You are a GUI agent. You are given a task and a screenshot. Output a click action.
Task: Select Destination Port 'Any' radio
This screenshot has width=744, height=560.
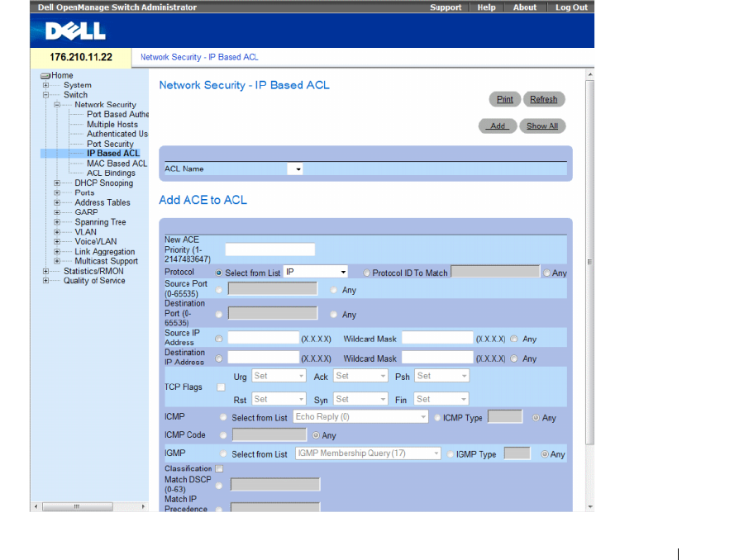point(334,315)
